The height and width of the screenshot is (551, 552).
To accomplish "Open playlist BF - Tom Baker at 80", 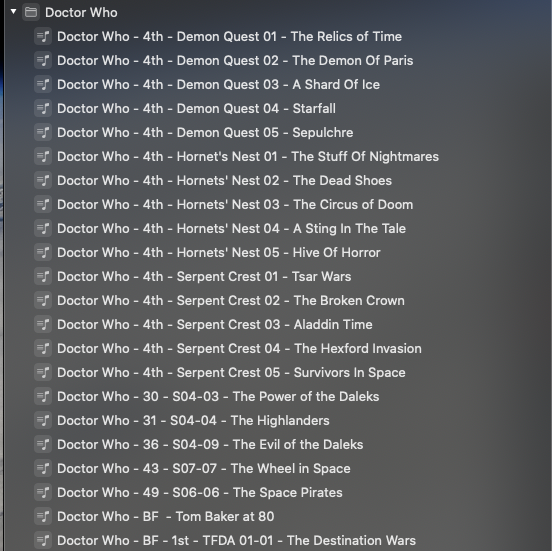I will point(165,516).
